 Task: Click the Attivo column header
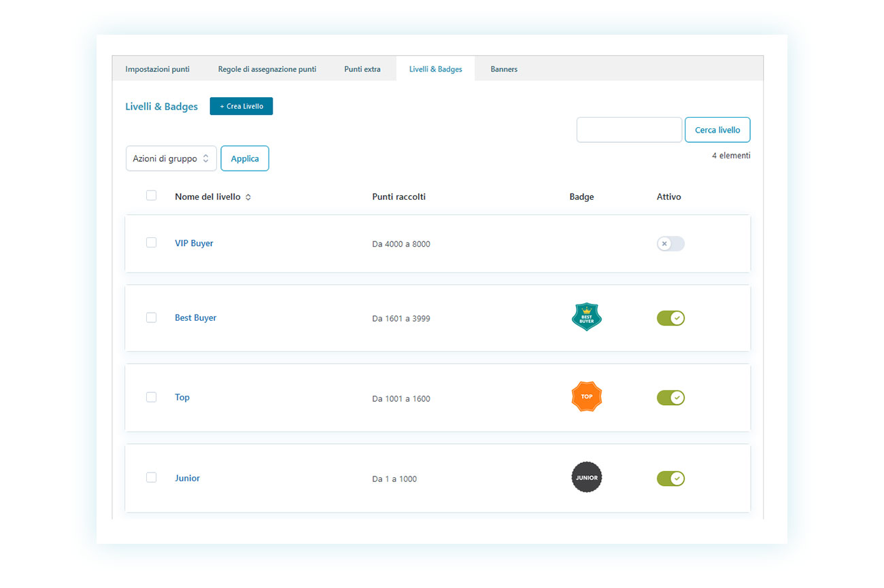668,196
